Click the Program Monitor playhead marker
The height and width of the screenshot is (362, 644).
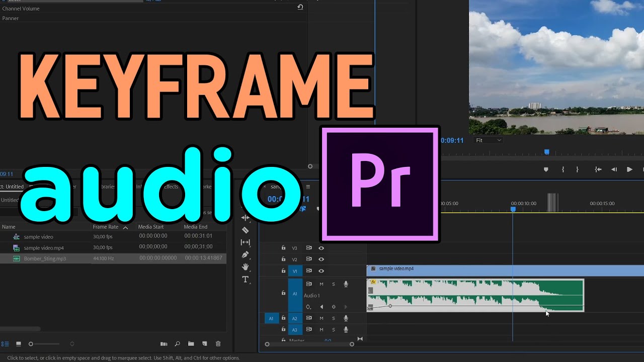[x=547, y=152]
